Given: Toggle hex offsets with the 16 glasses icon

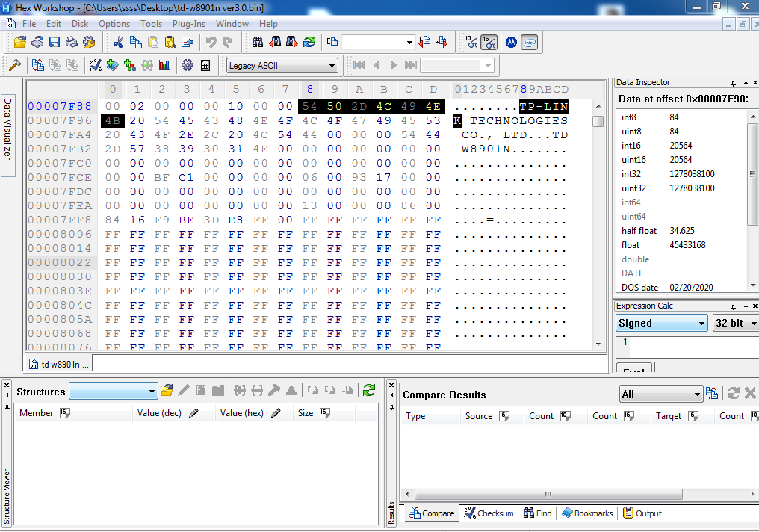Looking at the screenshot, I should pyautogui.click(x=489, y=42).
